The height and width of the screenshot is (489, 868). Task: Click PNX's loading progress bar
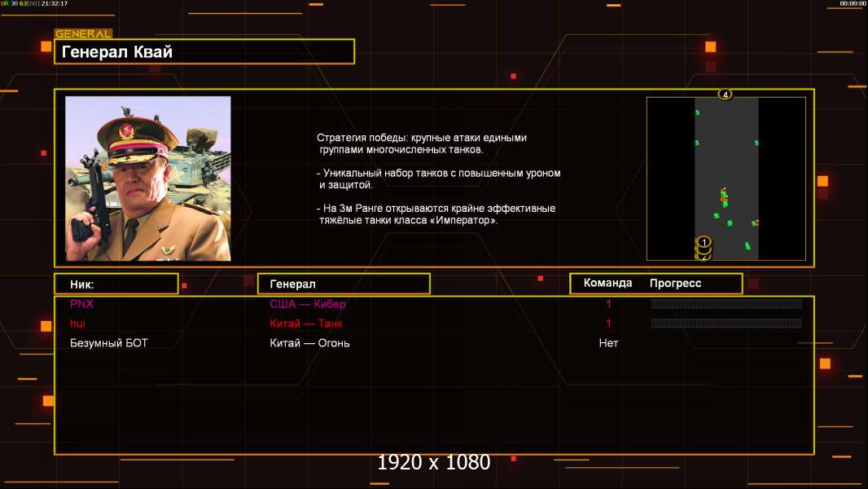coord(726,303)
